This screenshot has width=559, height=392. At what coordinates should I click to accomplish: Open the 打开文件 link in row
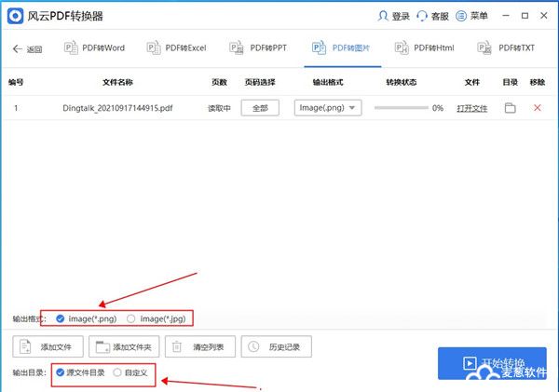[471, 108]
